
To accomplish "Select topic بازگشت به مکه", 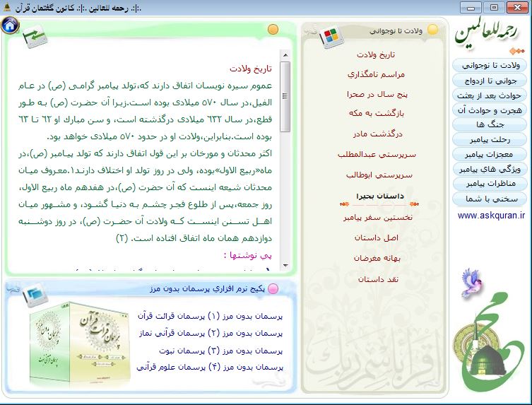I will click(377, 113).
